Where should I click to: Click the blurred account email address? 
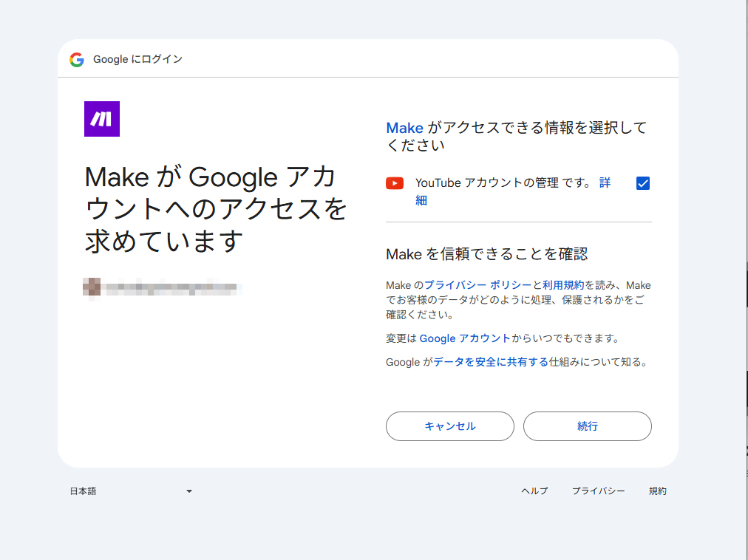[173, 287]
